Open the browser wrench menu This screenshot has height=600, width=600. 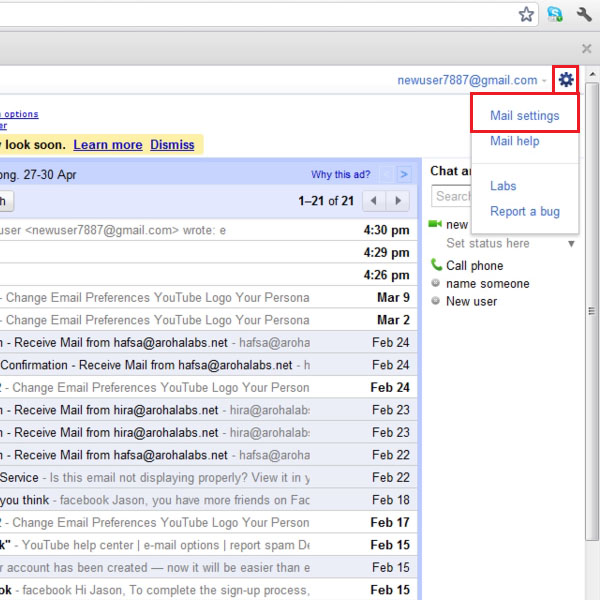coord(584,15)
